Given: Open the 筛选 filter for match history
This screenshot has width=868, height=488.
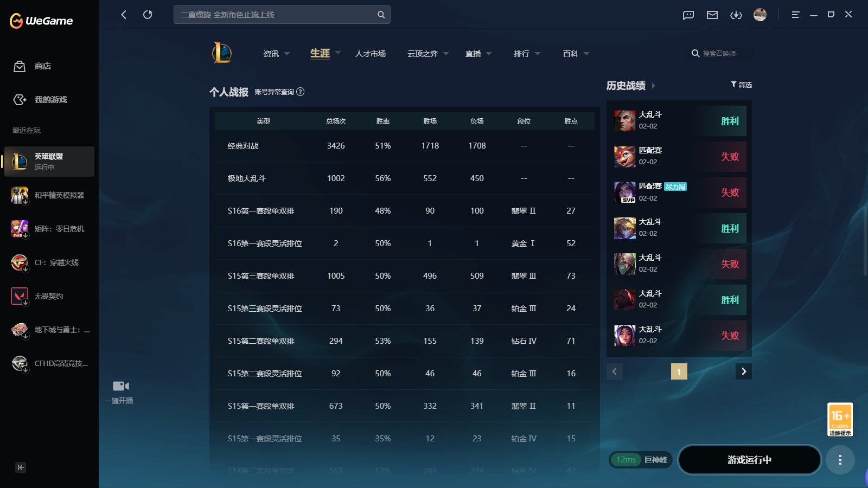Looking at the screenshot, I should 741,85.
